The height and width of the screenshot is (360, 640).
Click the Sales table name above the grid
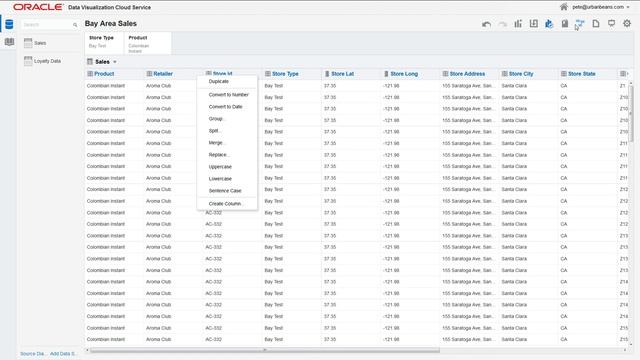tap(102, 62)
